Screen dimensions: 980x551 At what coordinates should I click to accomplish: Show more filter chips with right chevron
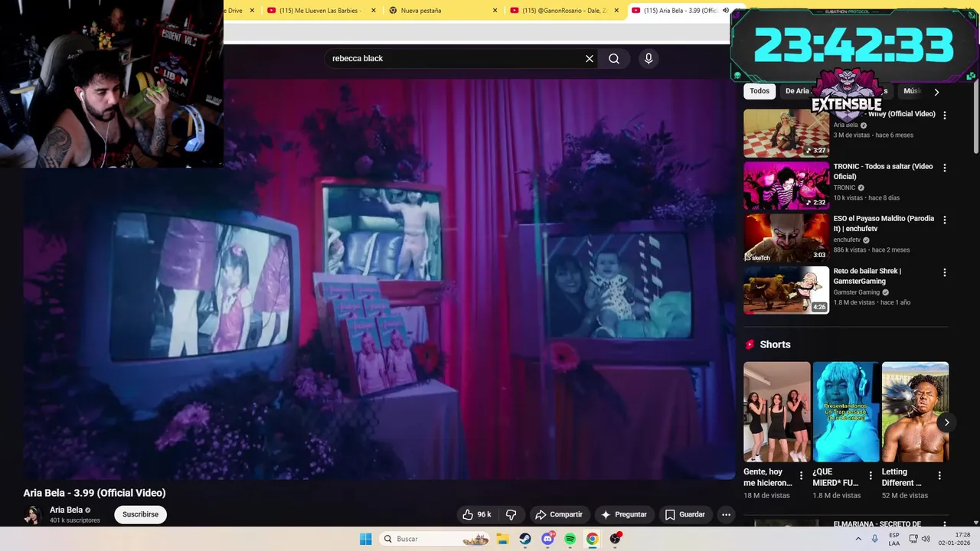pyautogui.click(x=936, y=92)
